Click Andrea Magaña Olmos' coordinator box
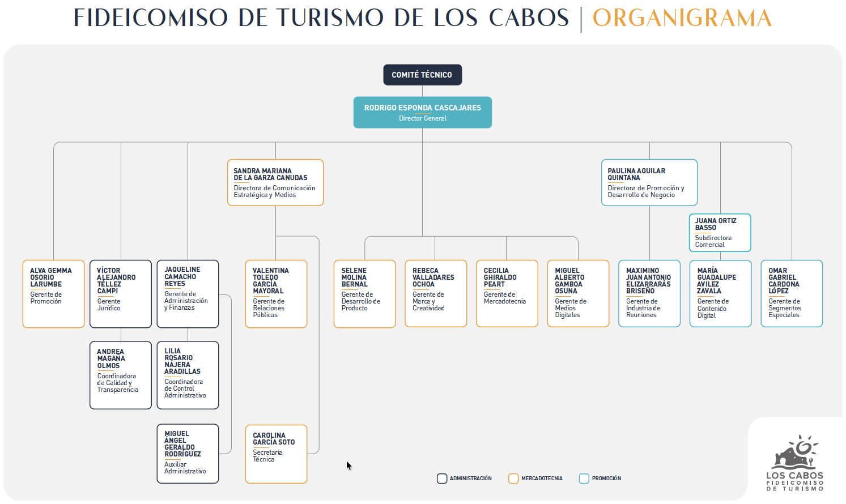 [x=121, y=375]
